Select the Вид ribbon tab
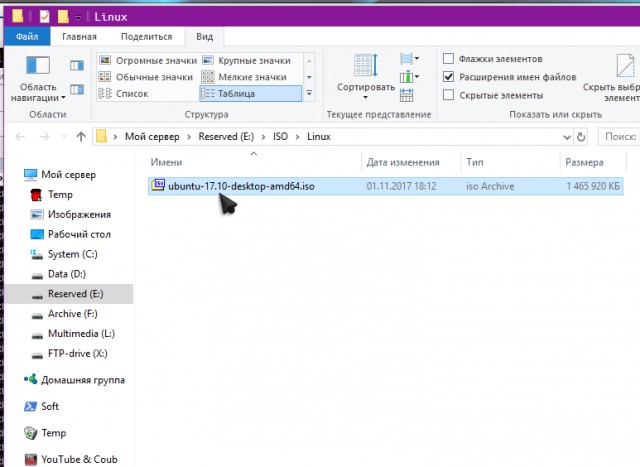 (x=204, y=36)
